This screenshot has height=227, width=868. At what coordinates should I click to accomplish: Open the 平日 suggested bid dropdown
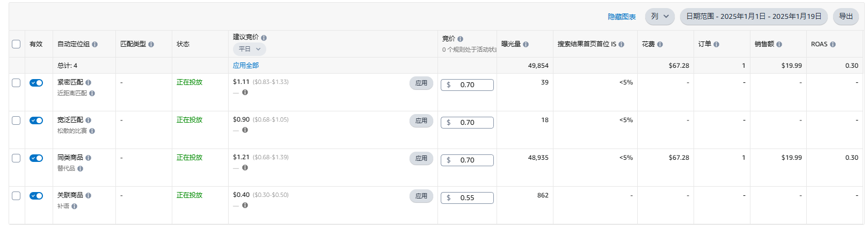pyautogui.click(x=250, y=49)
